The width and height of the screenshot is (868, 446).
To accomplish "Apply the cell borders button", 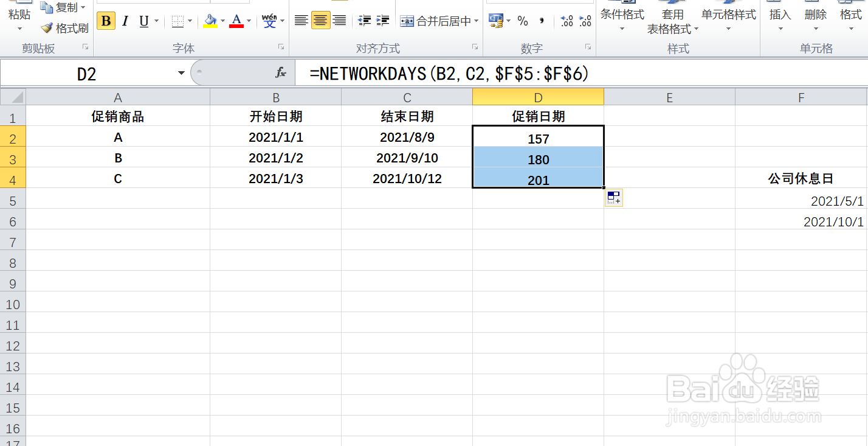I will coord(177,21).
